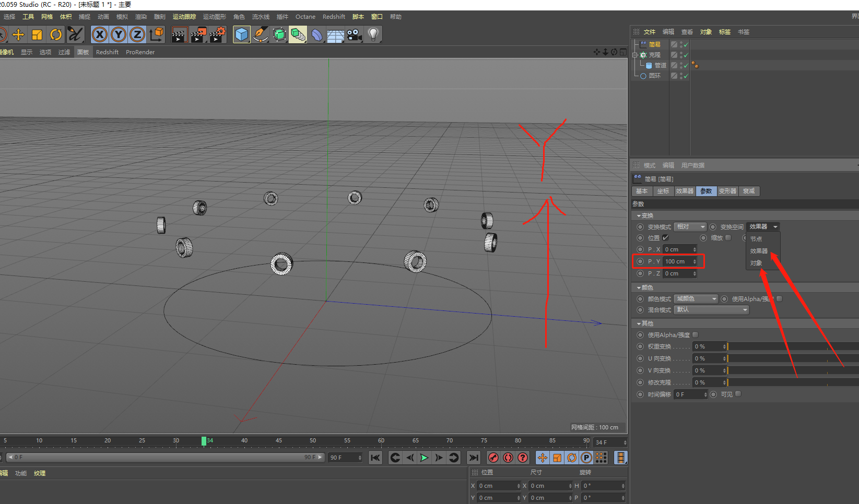859x504 pixels.
Task: Open the 颜色模式 dropdown set to 域颜色
Action: 696,299
